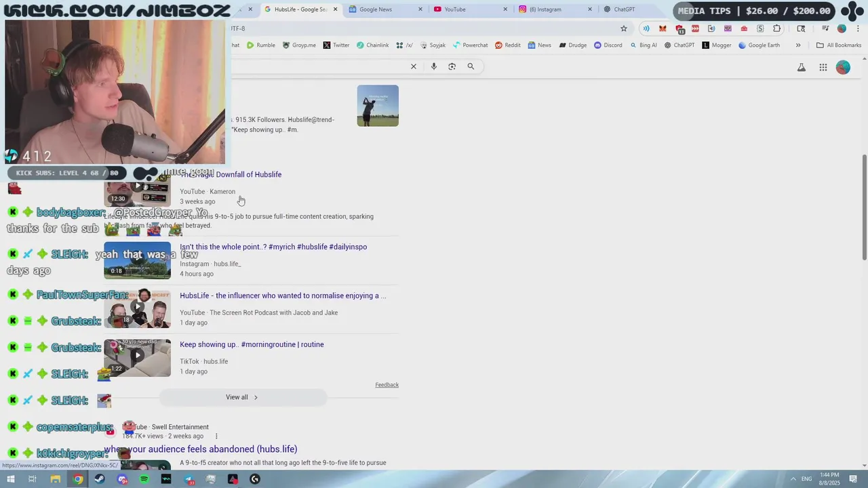The height and width of the screenshot is (488, 868).
Task: Open the S-bracket extension icon
Action: click(760, 28)
